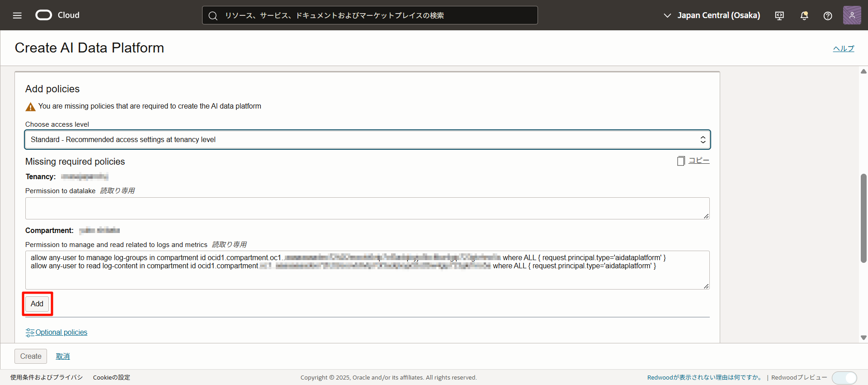868x385 pixels.
Task: Open the help question mark menu
Action: tap(828, 15)
